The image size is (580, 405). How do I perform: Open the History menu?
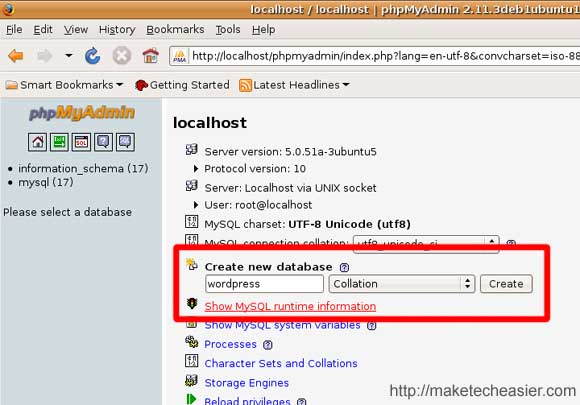tap(117, 30)
